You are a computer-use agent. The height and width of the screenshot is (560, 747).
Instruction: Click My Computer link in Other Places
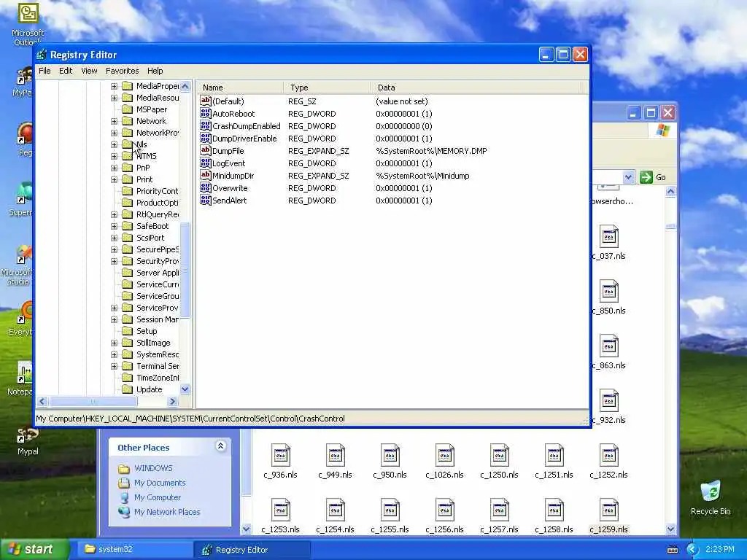158,497
